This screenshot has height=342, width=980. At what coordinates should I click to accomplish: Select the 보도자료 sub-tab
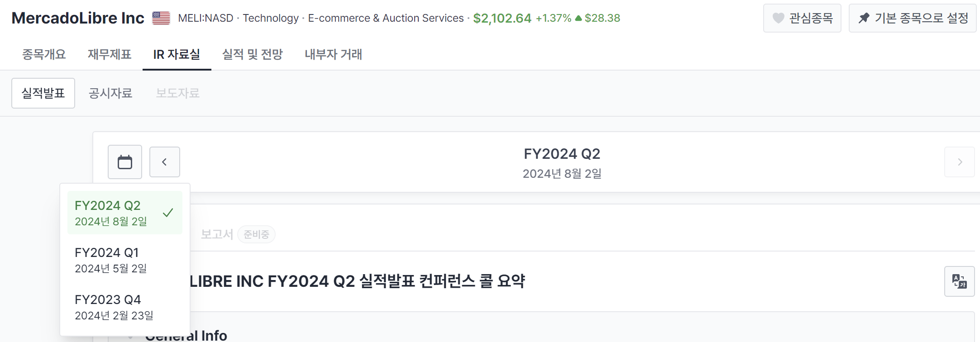point(178,93)
